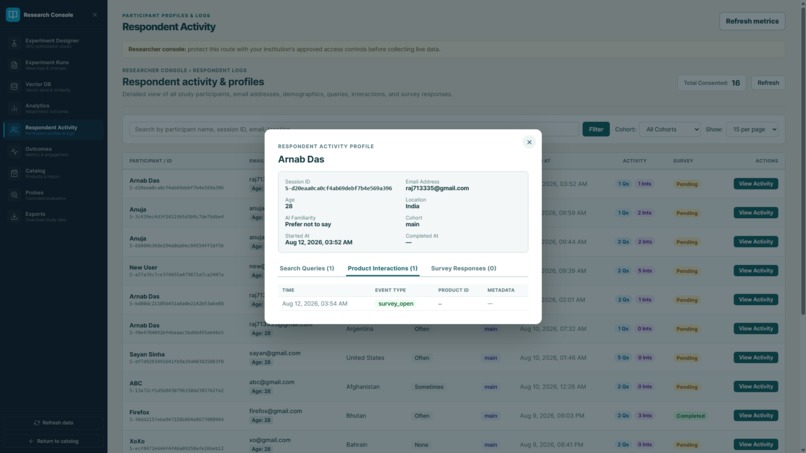
Task: Go to Experiment Designer menu item
Action: coord(53,43)
